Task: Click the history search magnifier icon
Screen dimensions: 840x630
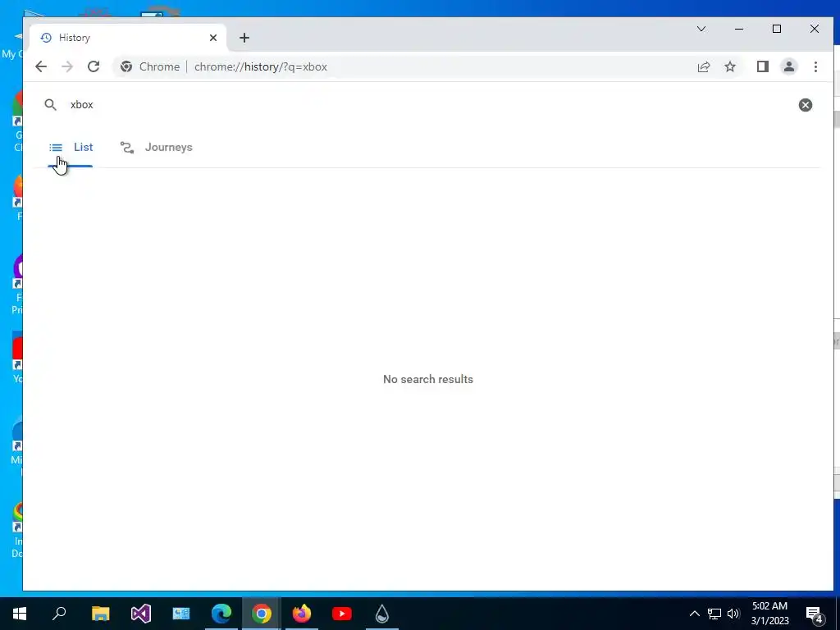Action: (50, 105)
